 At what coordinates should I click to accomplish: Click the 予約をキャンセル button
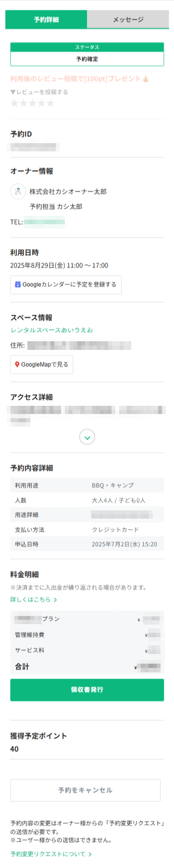coord(86,790)
